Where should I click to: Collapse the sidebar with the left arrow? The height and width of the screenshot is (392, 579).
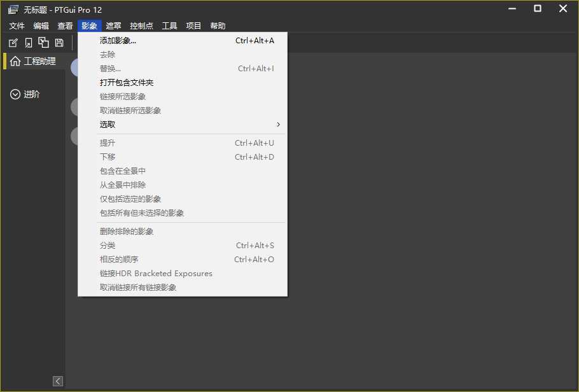pyautogui.click(x=58, y=381)
